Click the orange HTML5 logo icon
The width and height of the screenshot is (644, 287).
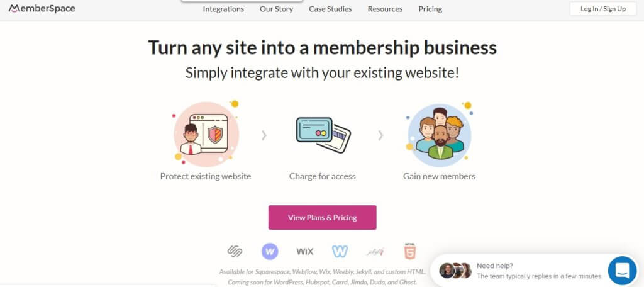(x=410, y=250)
